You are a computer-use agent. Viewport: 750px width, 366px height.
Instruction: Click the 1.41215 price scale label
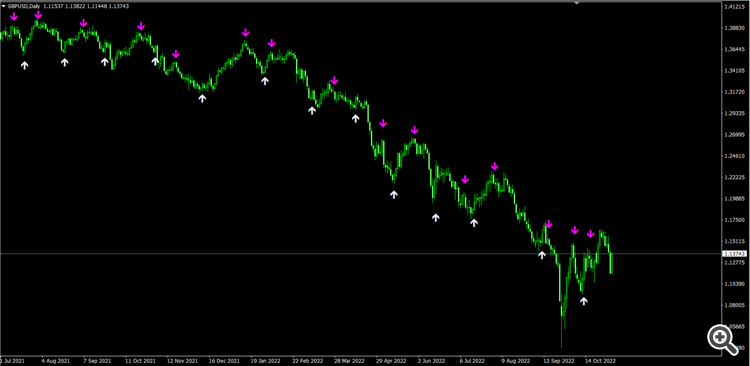click(734, 7)
